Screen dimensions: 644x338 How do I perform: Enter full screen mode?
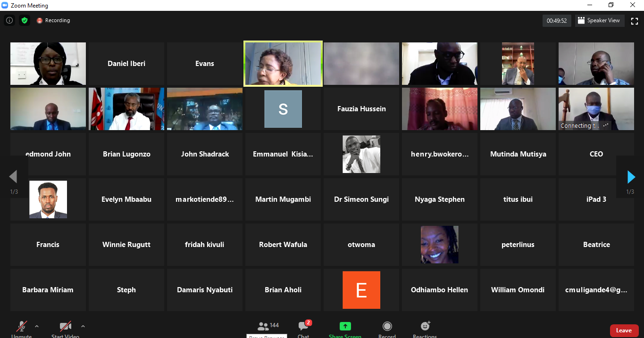pyautogui.click(x=635, y=21)
